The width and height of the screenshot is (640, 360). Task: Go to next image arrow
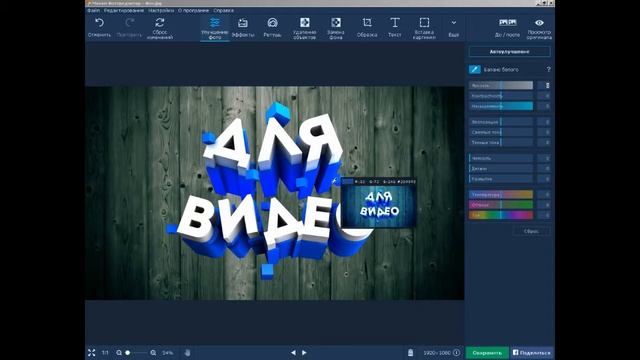coord(304,353)
